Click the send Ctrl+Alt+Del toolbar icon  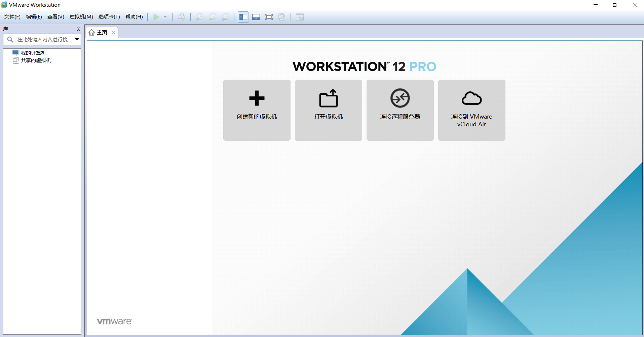[182, 17]
